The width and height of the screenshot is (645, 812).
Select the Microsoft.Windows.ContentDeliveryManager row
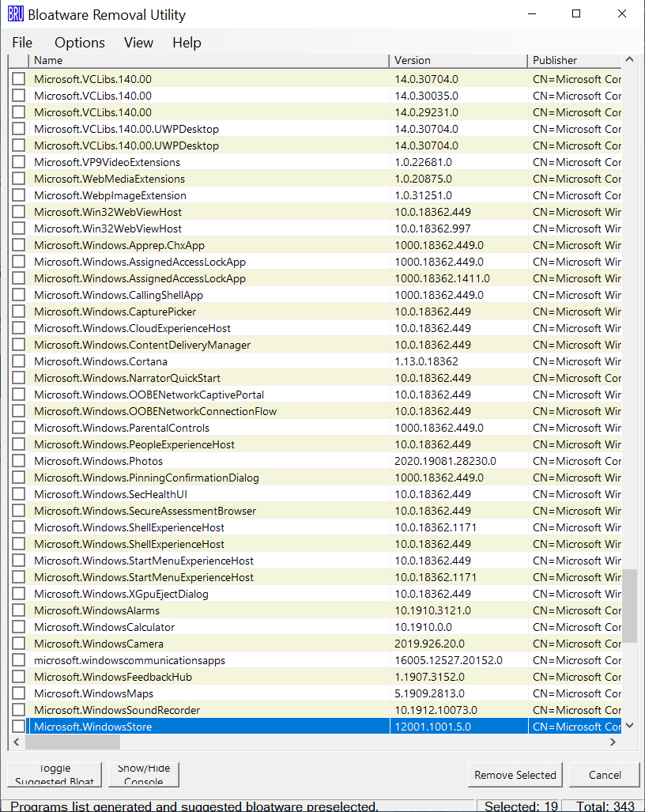point(315,345)
